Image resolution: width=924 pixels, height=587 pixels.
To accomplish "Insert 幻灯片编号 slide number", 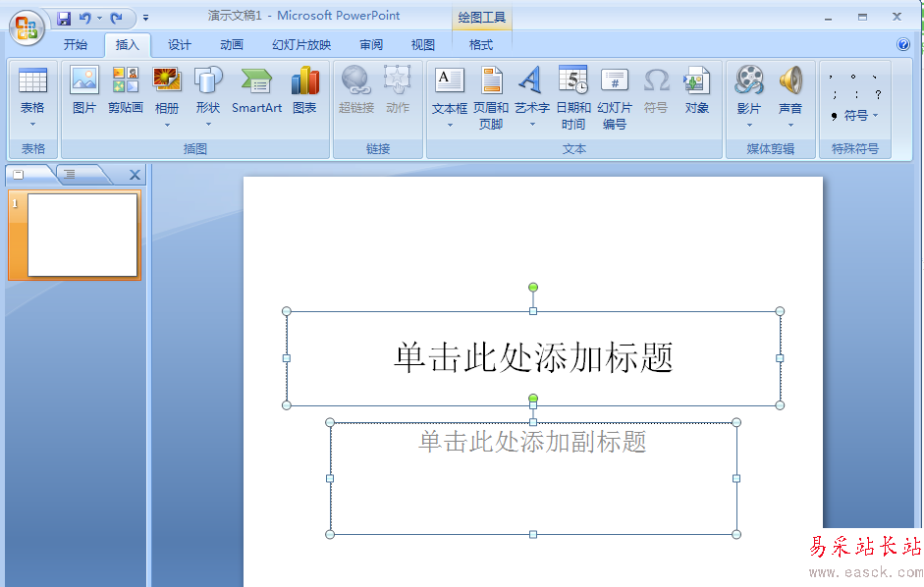I will pyautogui.click(x=615, y=98).
